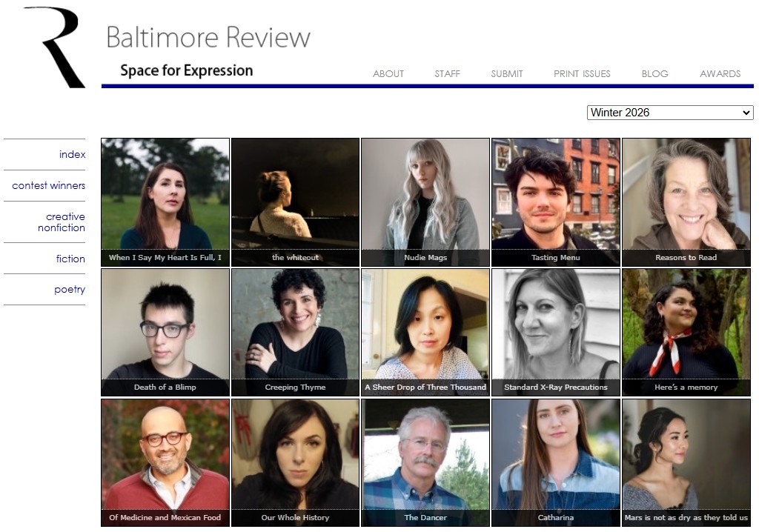Navigate to PRINT ISSUES

(x=582, y=74)
